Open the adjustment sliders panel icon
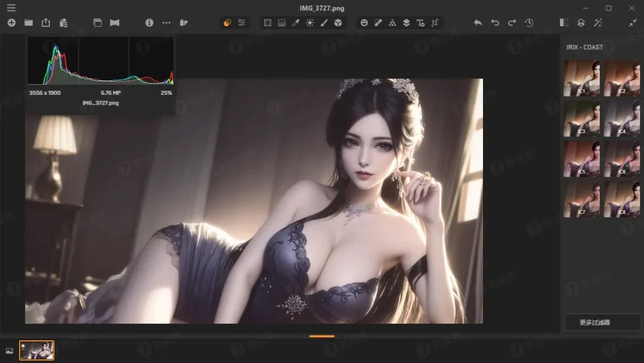 coord(241,23)
